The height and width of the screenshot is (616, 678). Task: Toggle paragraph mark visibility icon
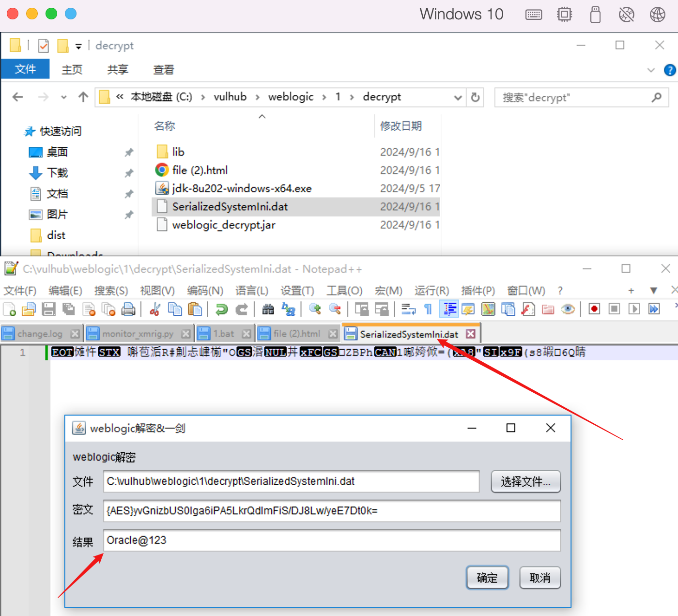(x=428, y=309)
